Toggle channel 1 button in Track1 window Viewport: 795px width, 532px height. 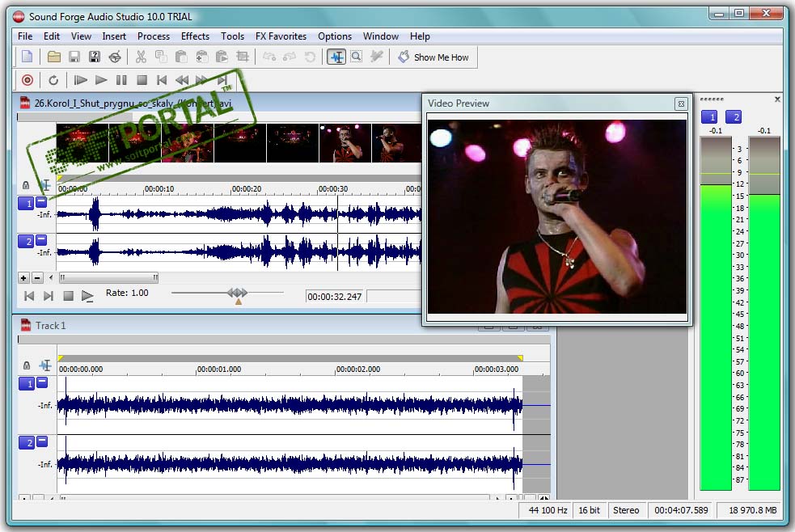[27, 383]
